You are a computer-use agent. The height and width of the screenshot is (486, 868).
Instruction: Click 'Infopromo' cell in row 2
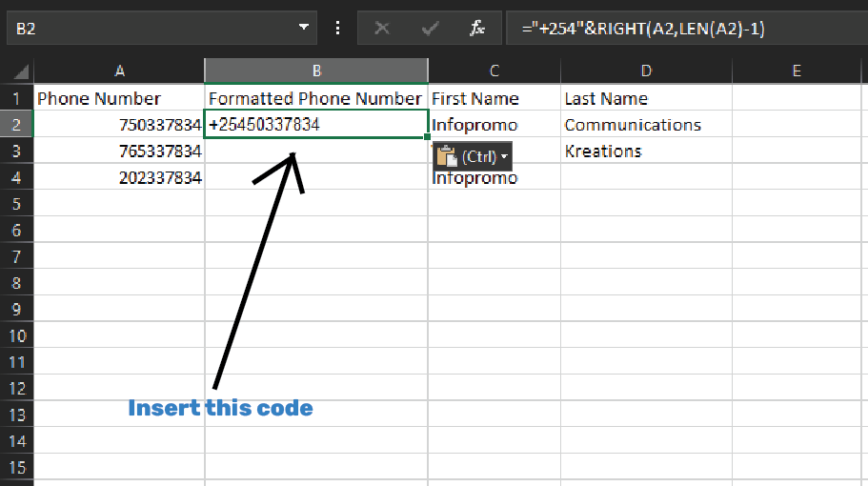pos(495,125)
